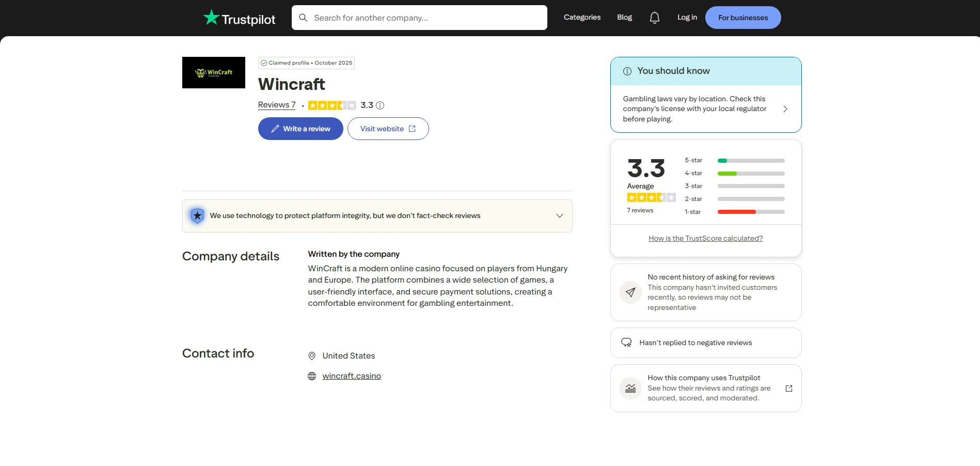The image size is (980, 466).
Task: Expand the platform integrity notice chevron
Action: click(x=560, y=215)
